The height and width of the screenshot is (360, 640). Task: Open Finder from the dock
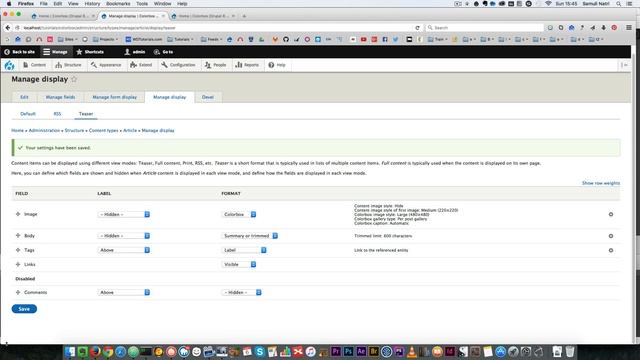(70, 351)
